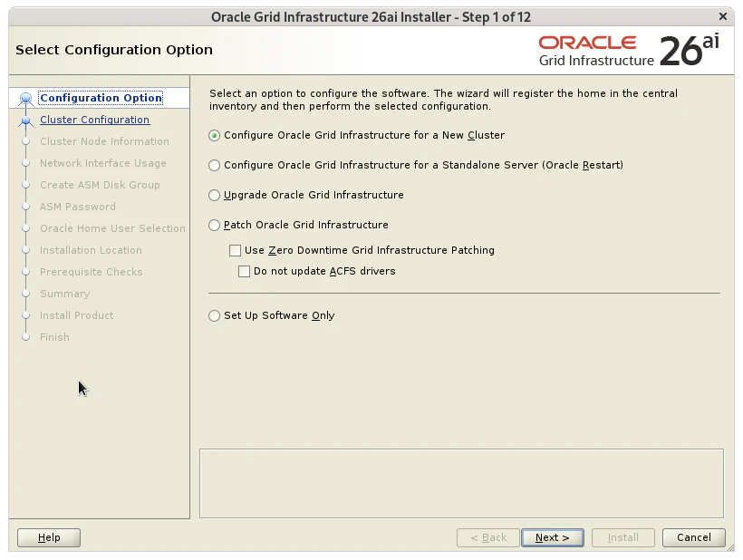
Task: Select Upgrade Oracle Grid Infrastructure radio
Action: tap(214, 195)
